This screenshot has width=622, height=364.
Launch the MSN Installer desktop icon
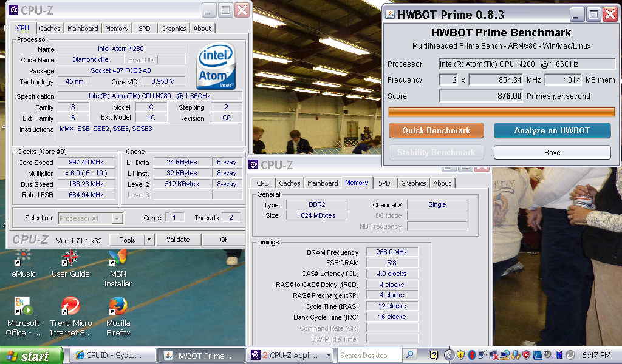118,268
